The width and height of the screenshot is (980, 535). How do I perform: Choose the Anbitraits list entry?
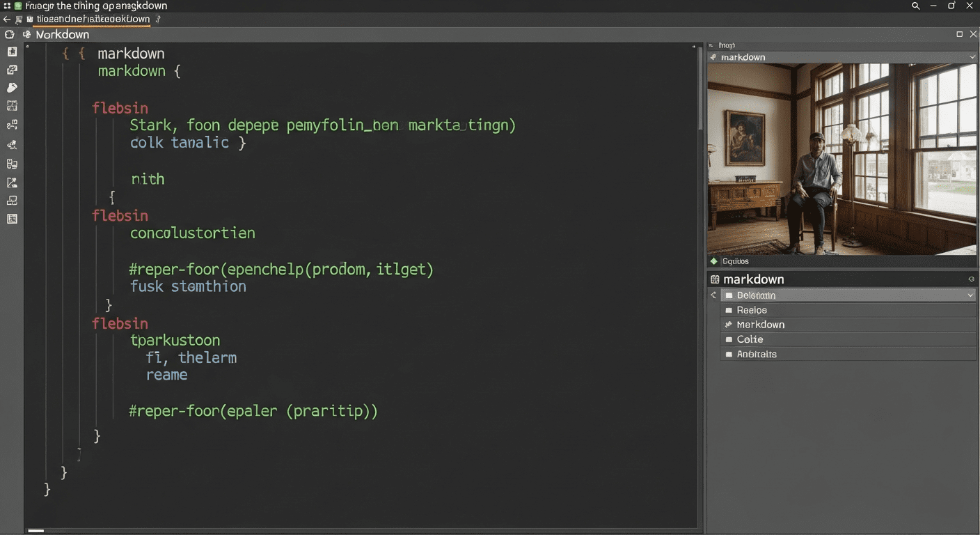[757, 354]
